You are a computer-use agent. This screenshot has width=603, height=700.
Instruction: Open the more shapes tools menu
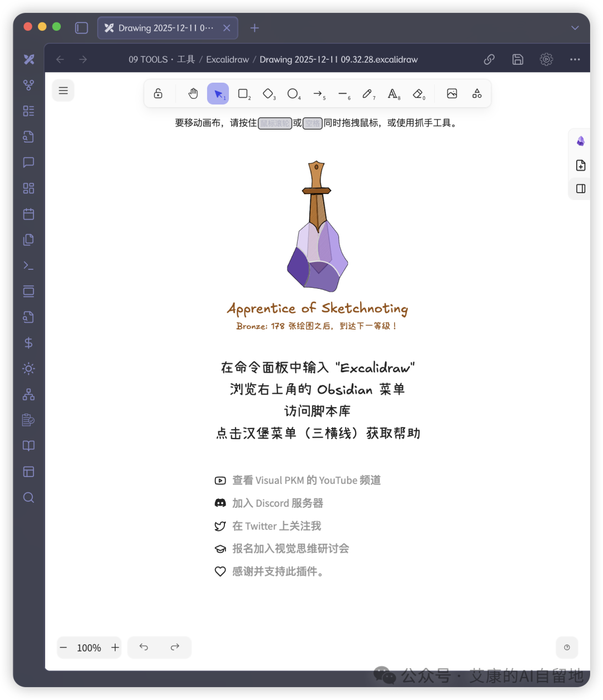pyautogui.click(x=477, y=94)
